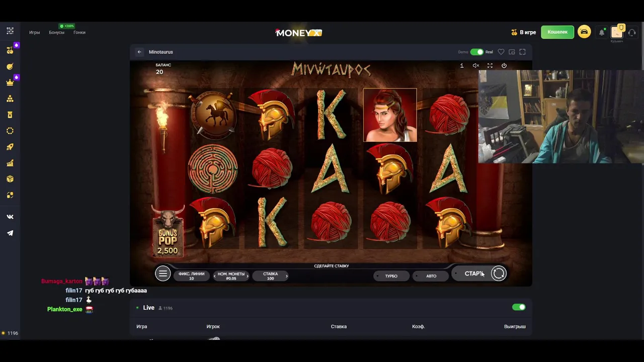This screenshot has height=362, width=644.
Task: Enable ТУРБО mode
Action: coord(391,276)
